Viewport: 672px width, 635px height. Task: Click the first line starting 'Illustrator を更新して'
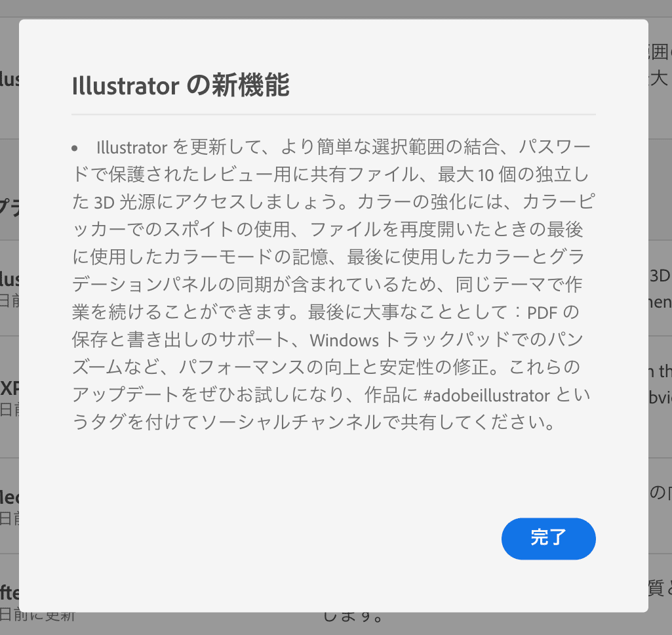[344, 147]
